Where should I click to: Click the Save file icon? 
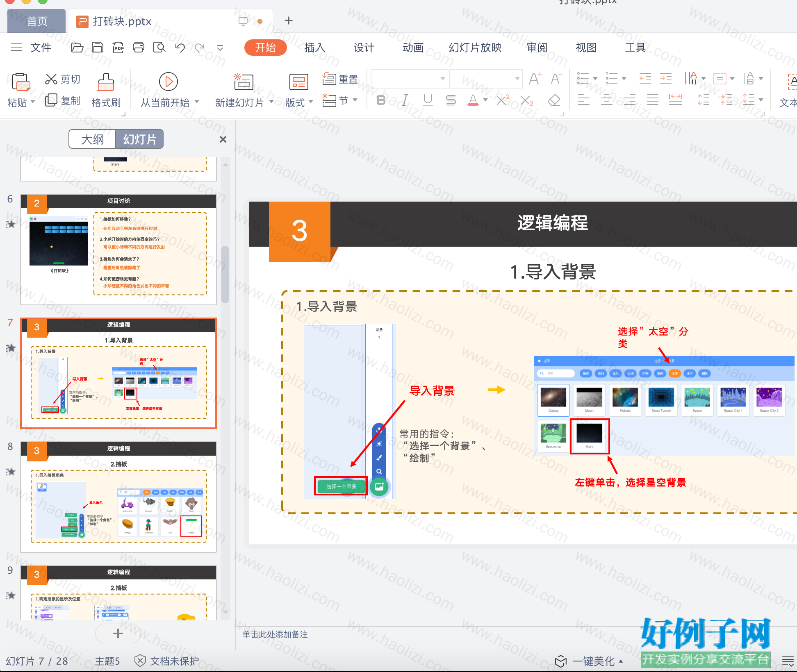pyautogui.click(x=98, y=48)
